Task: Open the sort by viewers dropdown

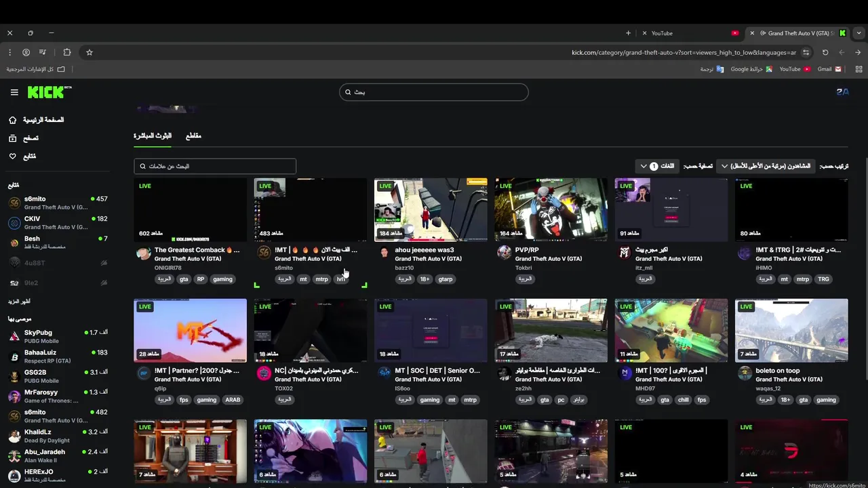Action: click(x=766, y=166)
